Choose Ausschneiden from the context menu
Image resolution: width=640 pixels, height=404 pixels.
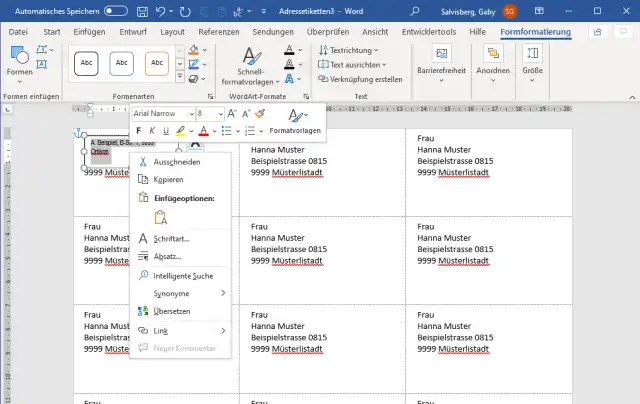[x=176, y=162]
